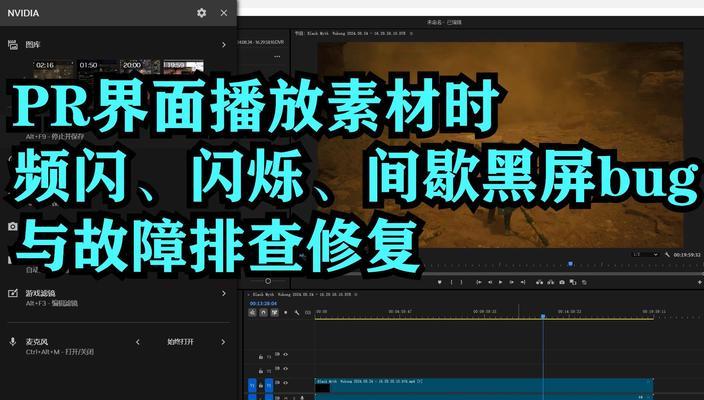Open timeline display settings wrench
704x400 pixels.
click(297, 312)
